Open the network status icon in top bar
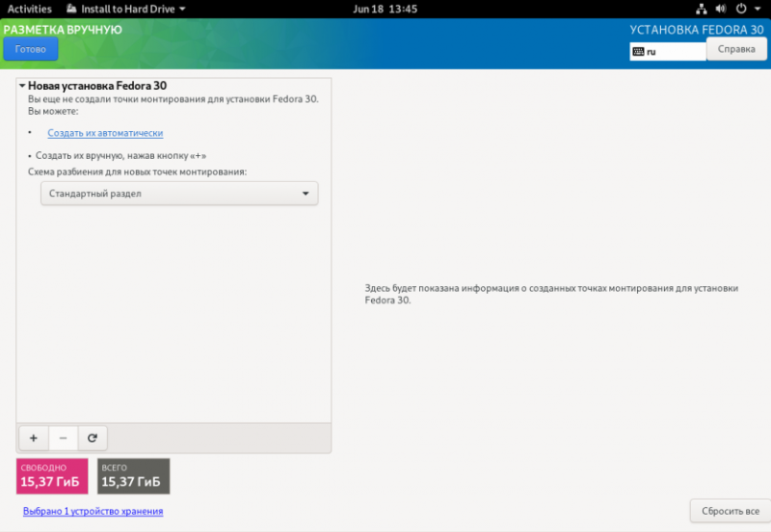Screen dimensions: 771x532 [702, 9]
